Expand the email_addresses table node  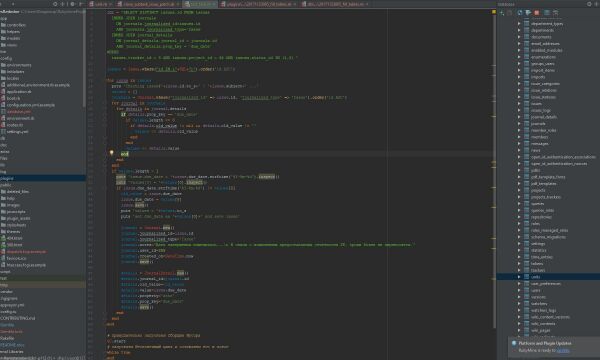coord(519,44)
